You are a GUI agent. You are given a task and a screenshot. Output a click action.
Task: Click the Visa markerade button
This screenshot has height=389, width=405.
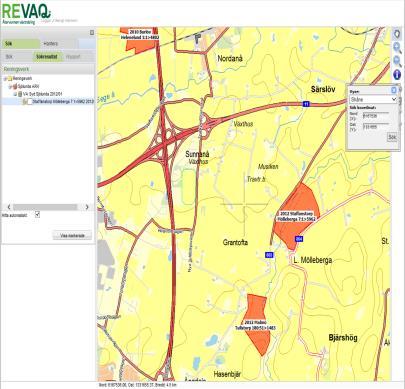pyautogui.click(x=72, y=235)
